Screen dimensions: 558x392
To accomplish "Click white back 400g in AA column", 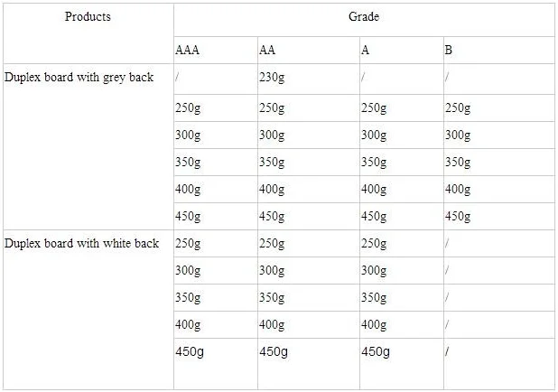I will coord(271,324).
